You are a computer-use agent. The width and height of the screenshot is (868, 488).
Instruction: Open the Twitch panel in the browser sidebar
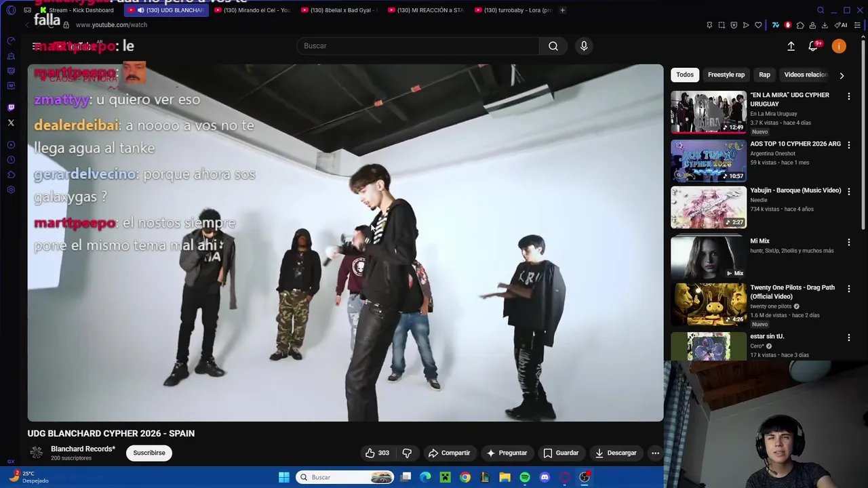tap(11, 108)
